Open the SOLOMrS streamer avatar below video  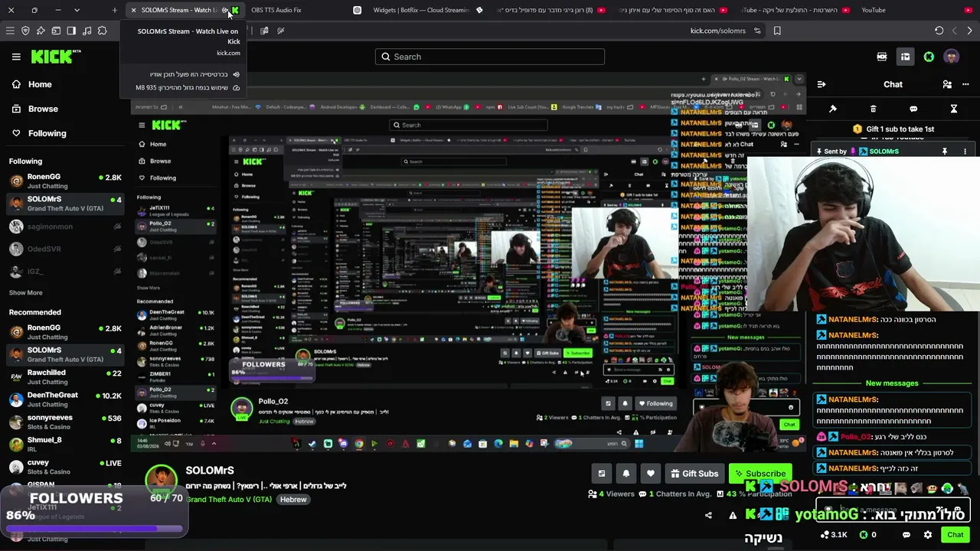[161, 481]
